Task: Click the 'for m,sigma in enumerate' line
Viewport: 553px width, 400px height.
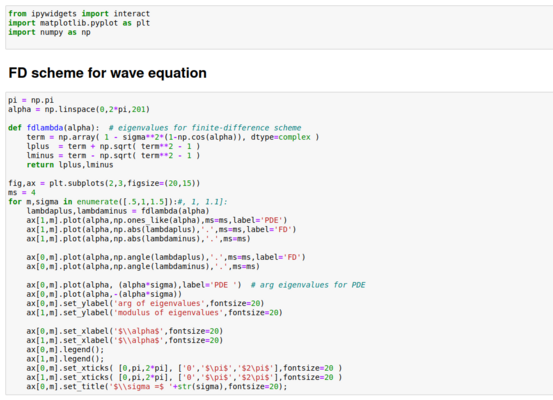Action: coord(118,202)
